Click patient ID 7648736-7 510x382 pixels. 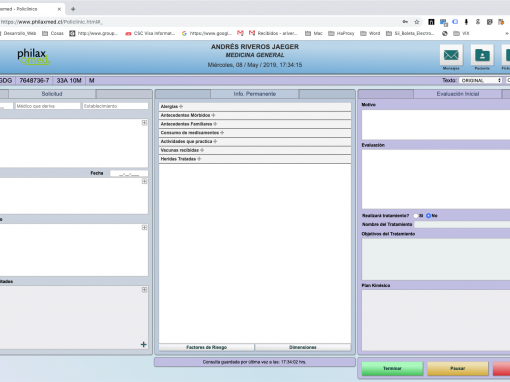tap(34, 81)
